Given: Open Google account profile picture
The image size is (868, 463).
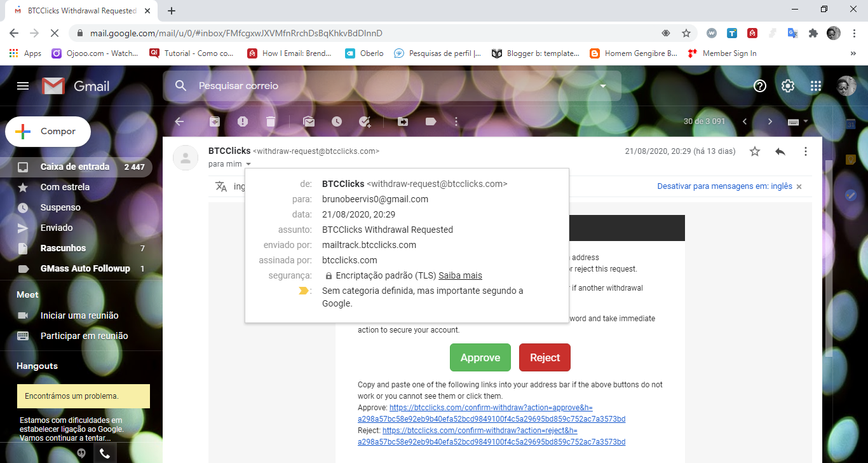Looking at the screenshot, I should click(x=846, y=86).
